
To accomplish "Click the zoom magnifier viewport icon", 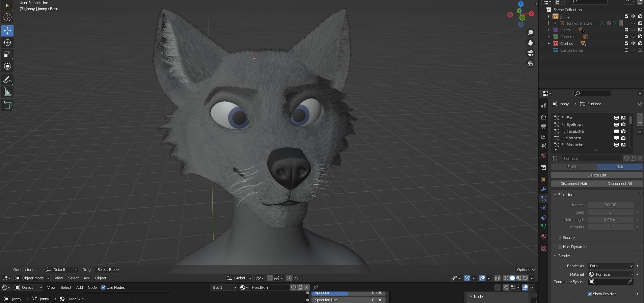I will click(530, 32).
